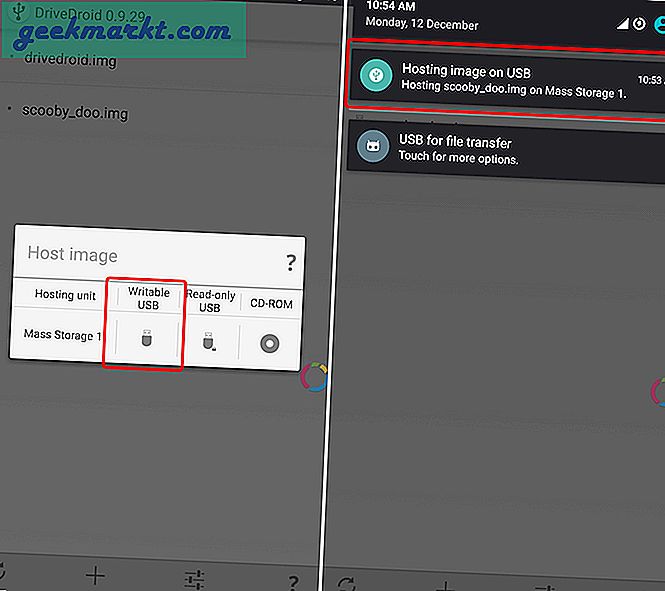
Task: Open the sliders settings icon in bottom toolbar
Action: pyautogui.click(x=195, y=577)
